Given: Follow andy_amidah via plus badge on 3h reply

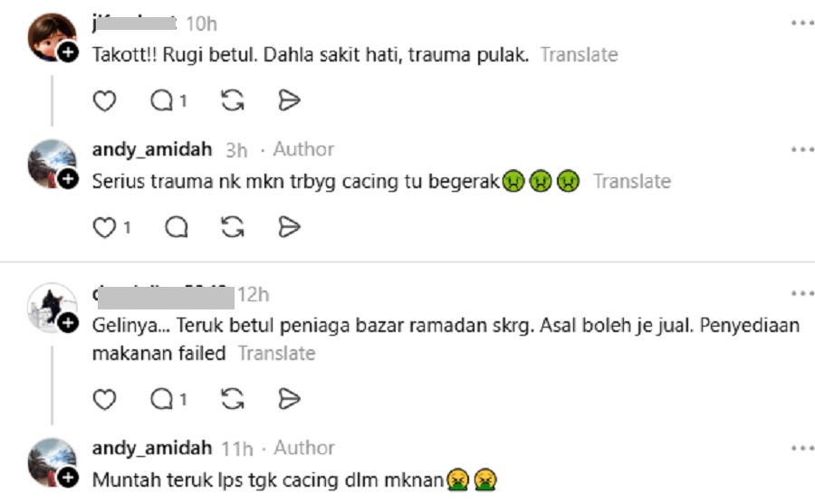Looking at the screenshot, I should [x=68, y=179].
